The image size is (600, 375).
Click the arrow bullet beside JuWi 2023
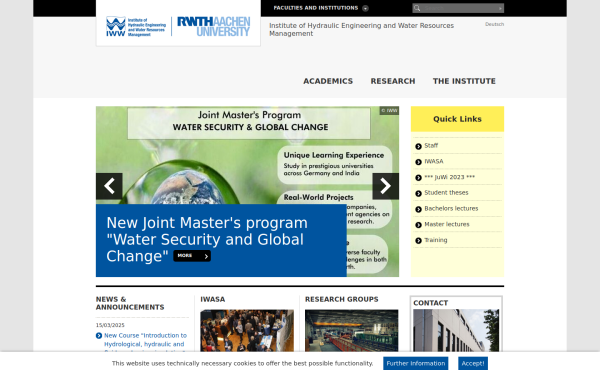coord(418,178)
